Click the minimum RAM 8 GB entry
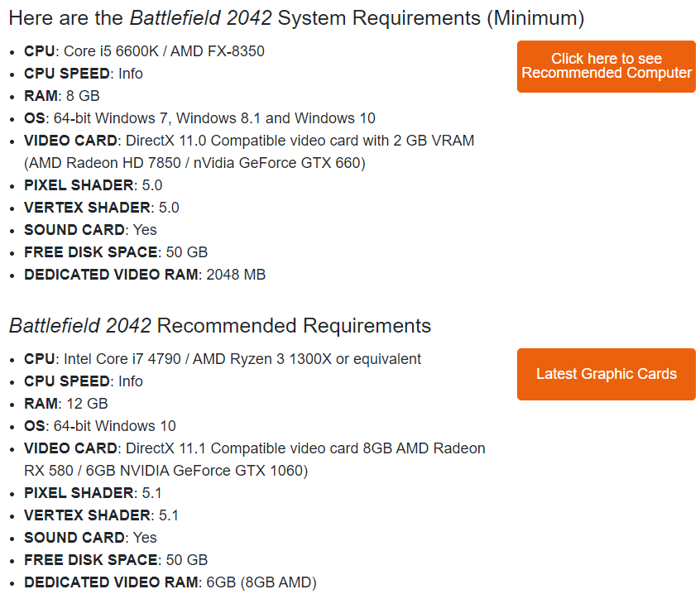The image size is (700, 594). (61, 96)
